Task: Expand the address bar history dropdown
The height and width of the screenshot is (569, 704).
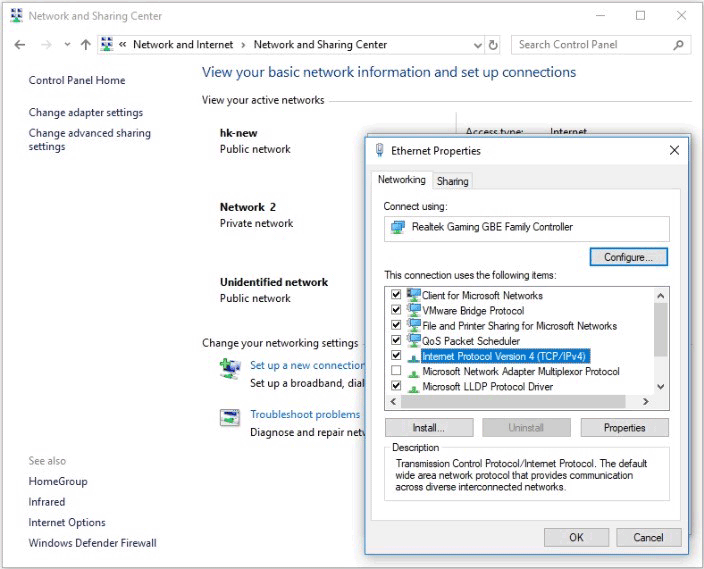Action: [478, 45]
